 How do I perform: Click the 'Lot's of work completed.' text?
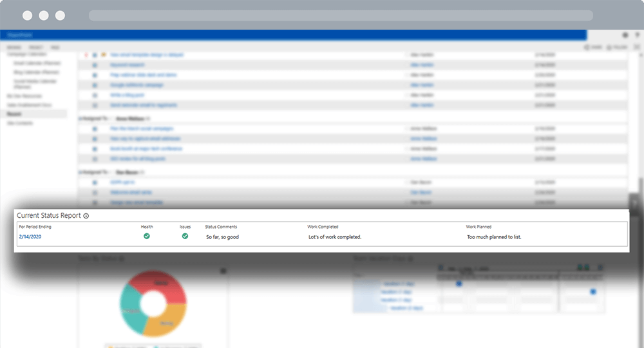pos(335,237)
